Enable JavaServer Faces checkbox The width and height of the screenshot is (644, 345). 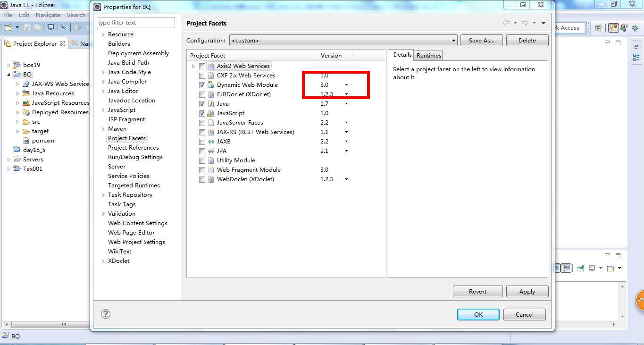point(202,123)
